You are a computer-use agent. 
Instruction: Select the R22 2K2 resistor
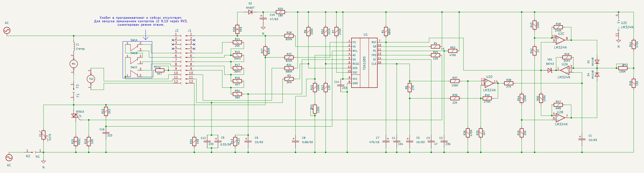click(x=106, y=111)
